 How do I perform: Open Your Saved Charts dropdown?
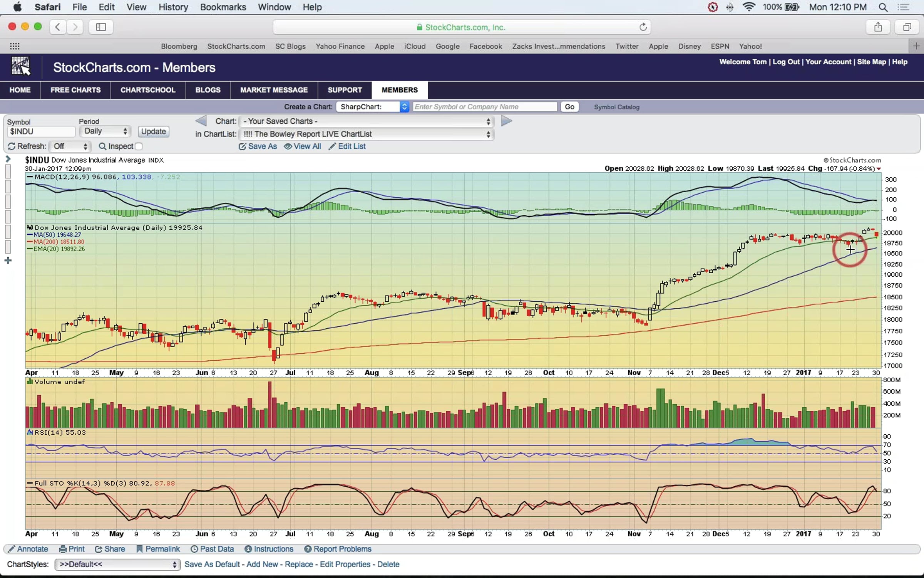(366, 121)
